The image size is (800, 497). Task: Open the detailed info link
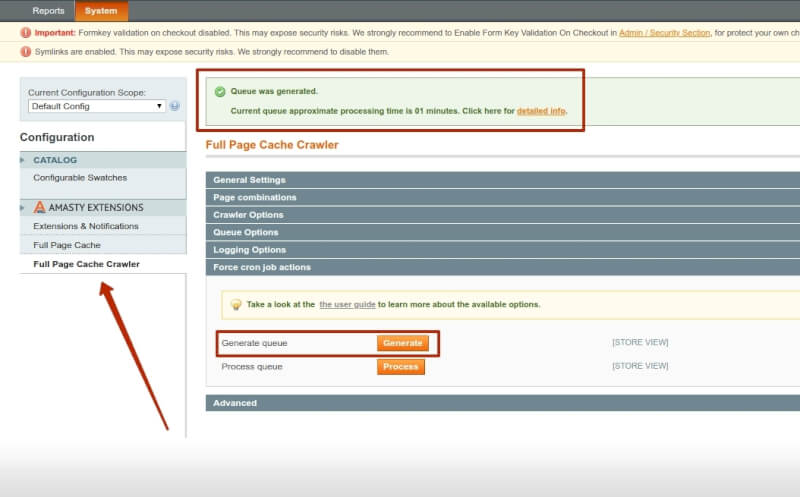tap(541, 111)
